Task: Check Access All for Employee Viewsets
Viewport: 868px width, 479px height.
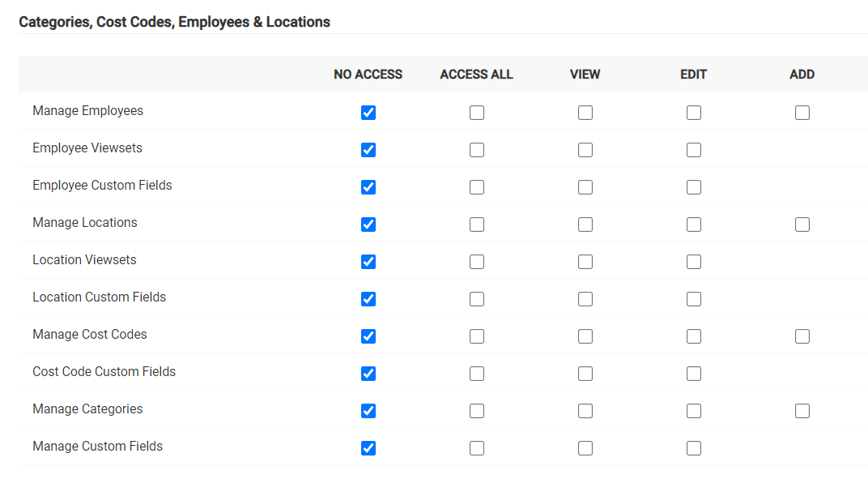Action: tap(477, 150)
